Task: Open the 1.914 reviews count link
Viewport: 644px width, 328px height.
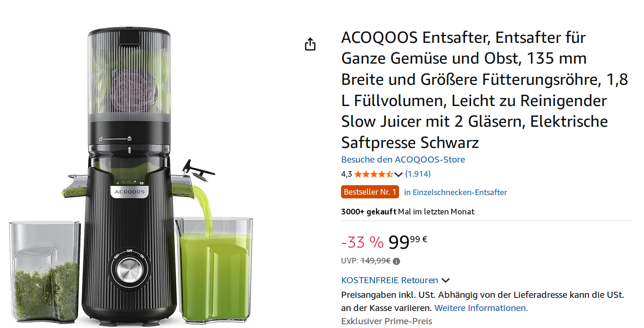Action: pyautogui.click(x=418, y=174)
